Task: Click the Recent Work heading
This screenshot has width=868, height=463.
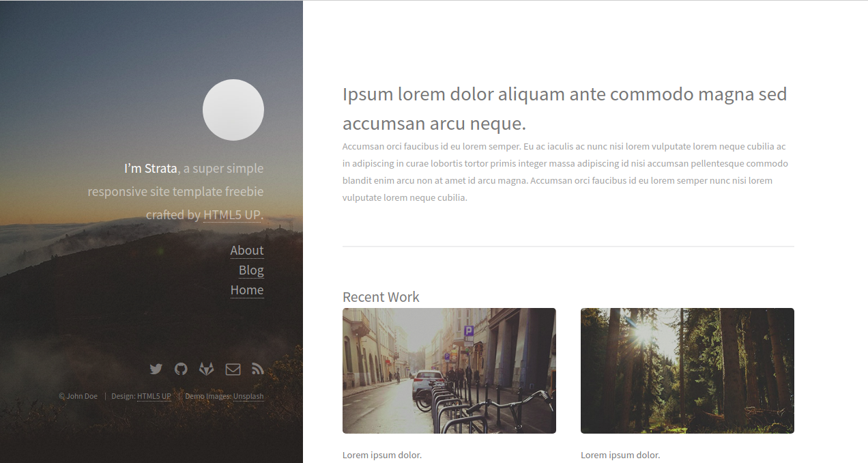Action: click(381, 297)
